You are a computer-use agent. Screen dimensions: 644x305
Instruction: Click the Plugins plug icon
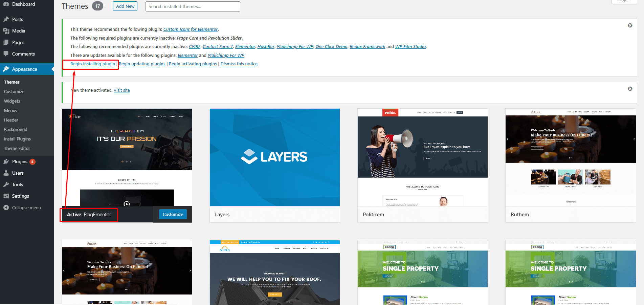6,161
